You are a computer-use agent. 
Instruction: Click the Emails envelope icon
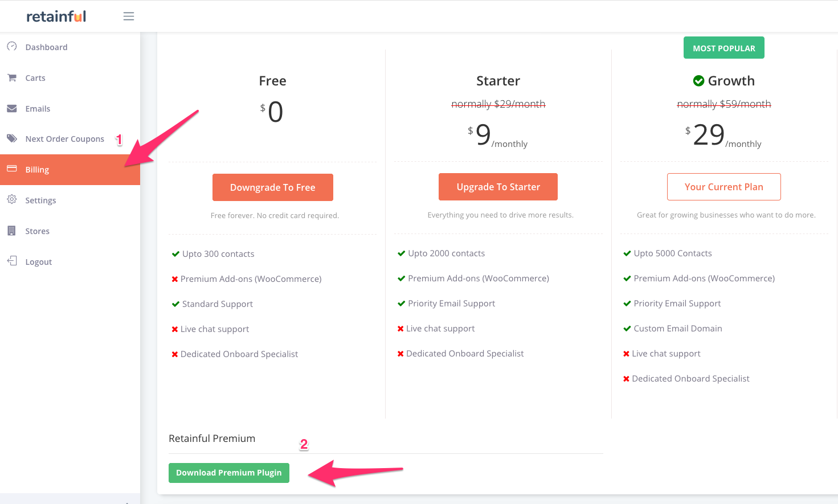click(11, 108)
